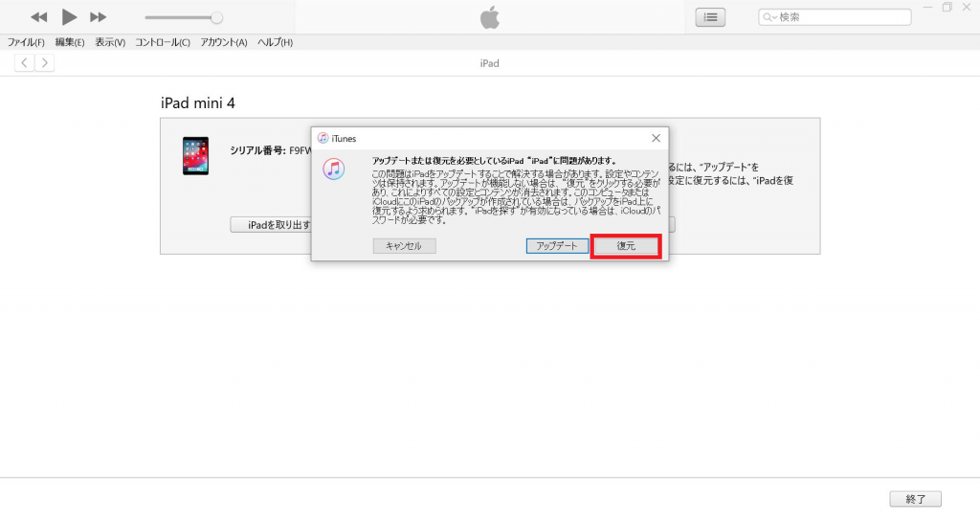Image resolution: width=980 pixels, height=520 pixels.
Task: Minimize the iTunes window
Action: click(x=928, y=8)
